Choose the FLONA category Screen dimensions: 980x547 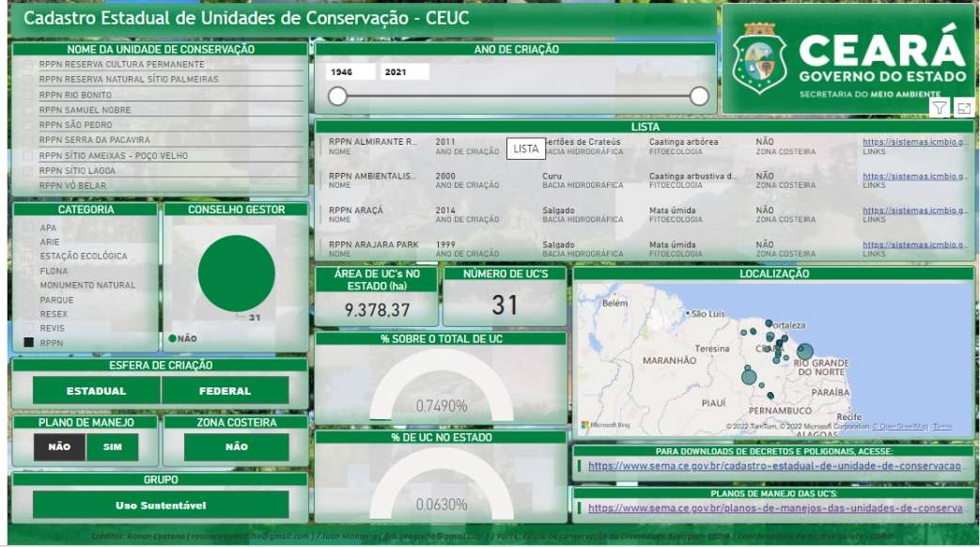tap(54, 272)
